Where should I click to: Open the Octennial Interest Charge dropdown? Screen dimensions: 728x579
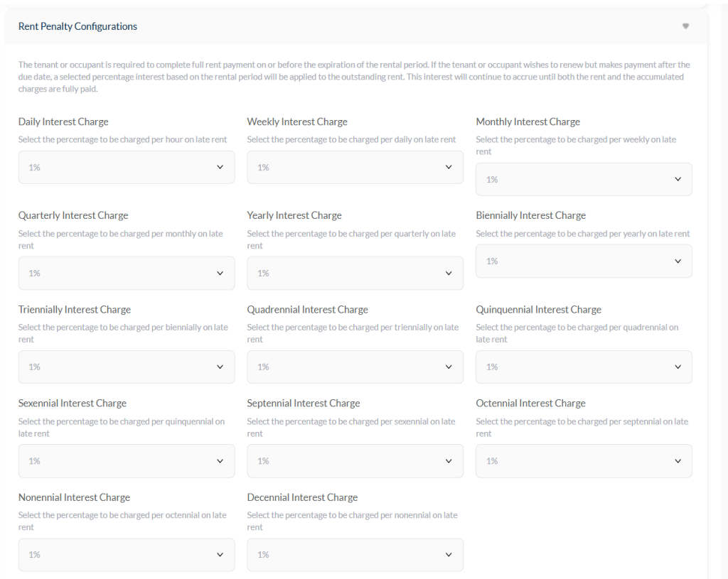[584, 461]
